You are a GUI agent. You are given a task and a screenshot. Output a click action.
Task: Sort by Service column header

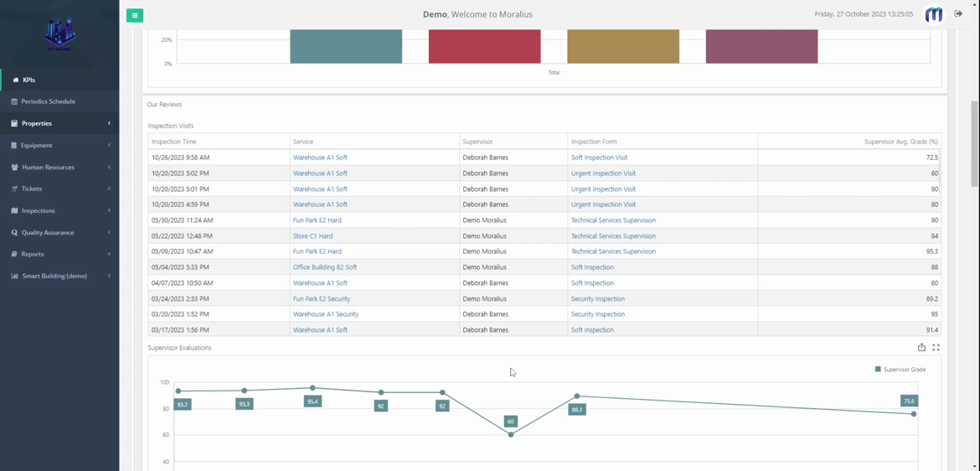[374, 142]
